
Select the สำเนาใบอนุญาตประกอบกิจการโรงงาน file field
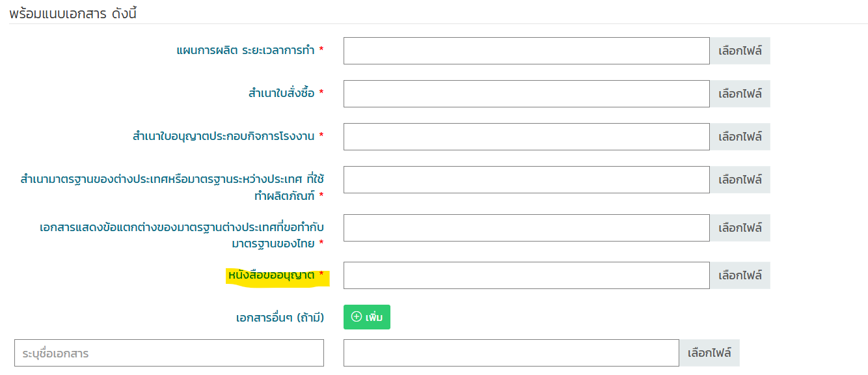(526, 137)
